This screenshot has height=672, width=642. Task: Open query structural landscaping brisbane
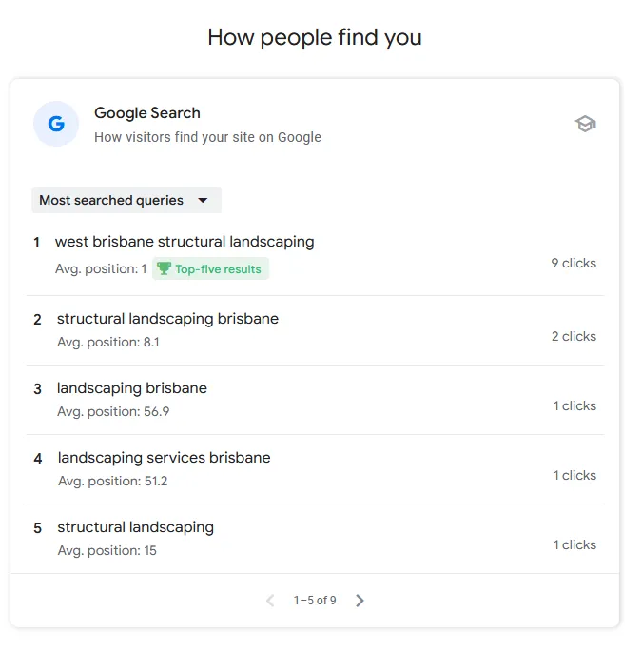[x=168, y=319]
